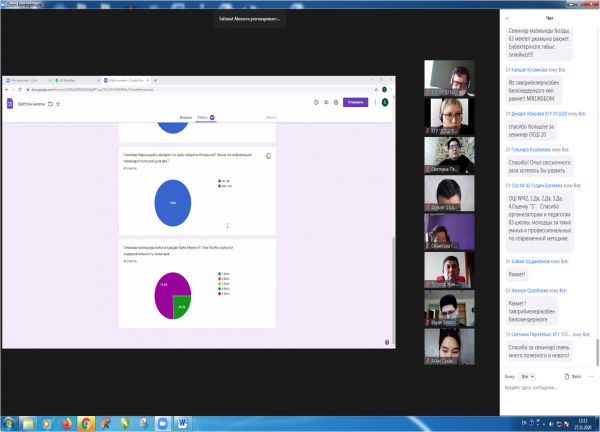The height and width of the screenshot is (432, 600).
Task: Expand the Чат panel chevron menu
Action: click(x=508, y=18)
